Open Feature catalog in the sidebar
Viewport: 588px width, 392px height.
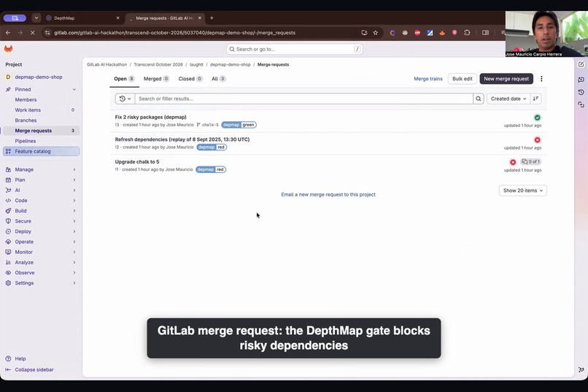point(41,151)
